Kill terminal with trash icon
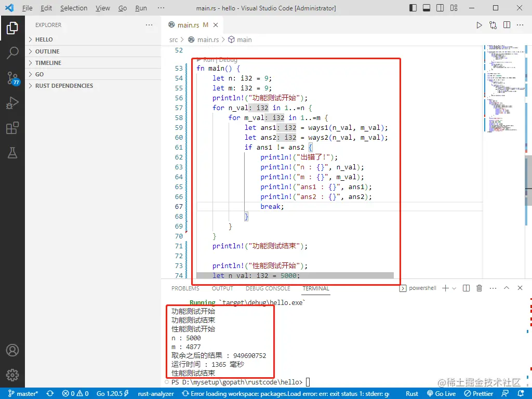This screenshot has height=399, width=532. tap(479, 288)
